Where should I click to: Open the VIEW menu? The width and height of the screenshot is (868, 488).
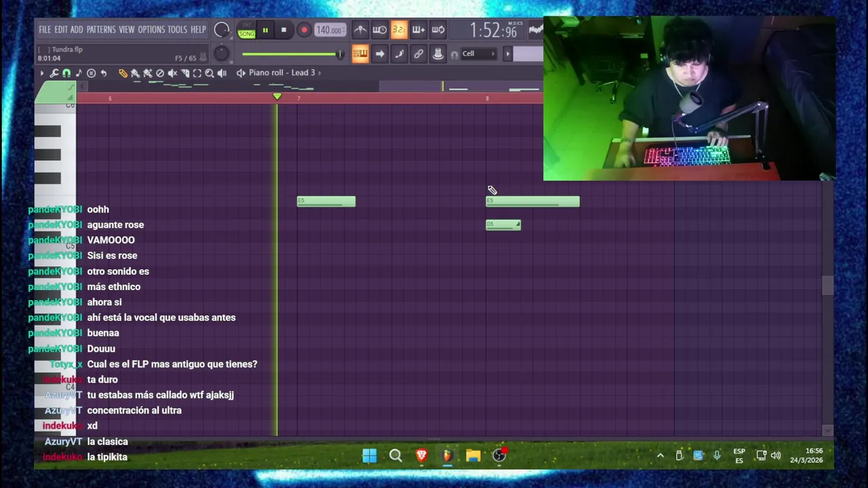click(127, 30)
